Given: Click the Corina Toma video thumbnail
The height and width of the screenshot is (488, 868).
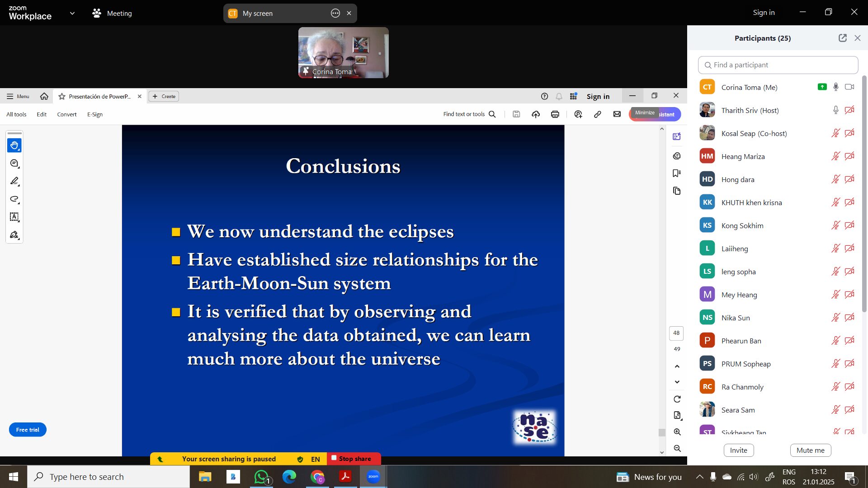Looking at the screenshot, I should [344, 52].
